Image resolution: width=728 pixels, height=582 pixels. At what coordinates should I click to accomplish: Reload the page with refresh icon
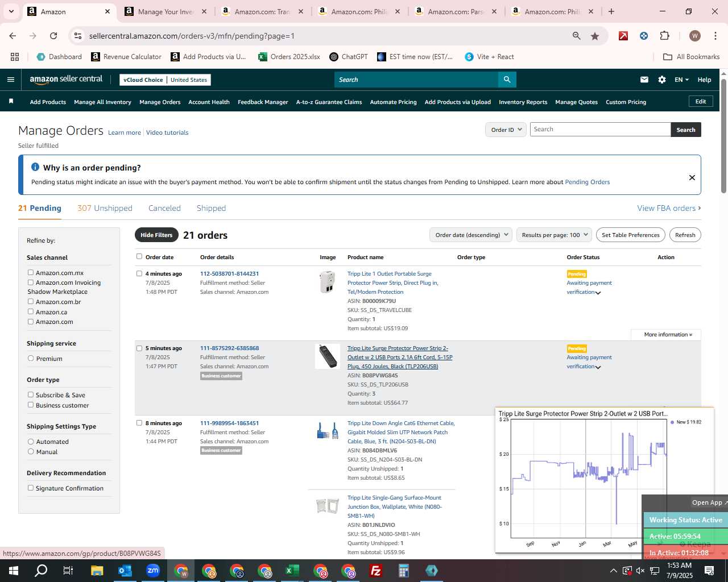[x=53, y=36]
